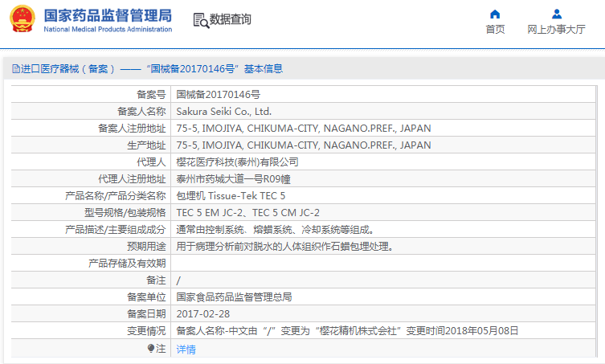Go to 首页 via its text label

click(x=495, y=30)
